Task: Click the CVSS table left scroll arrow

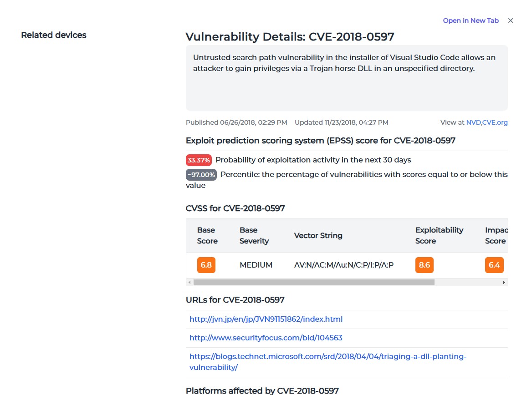Action: point(189,283)
